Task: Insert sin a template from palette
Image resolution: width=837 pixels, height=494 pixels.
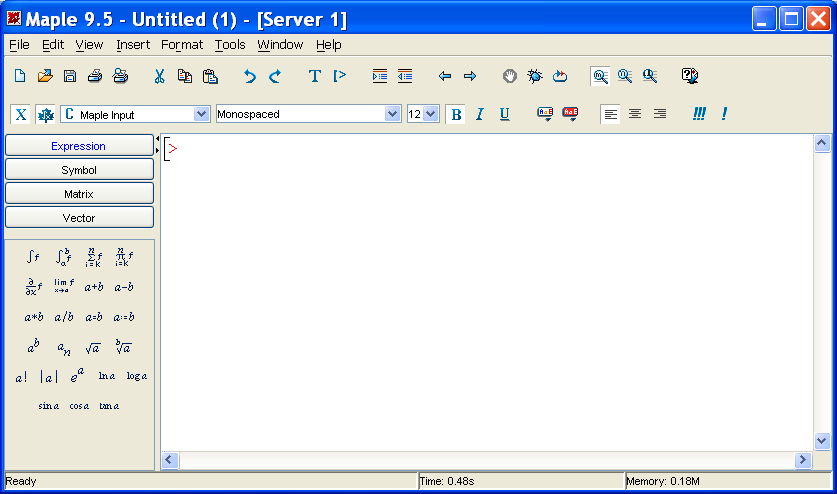Action: tap(49, 406)
